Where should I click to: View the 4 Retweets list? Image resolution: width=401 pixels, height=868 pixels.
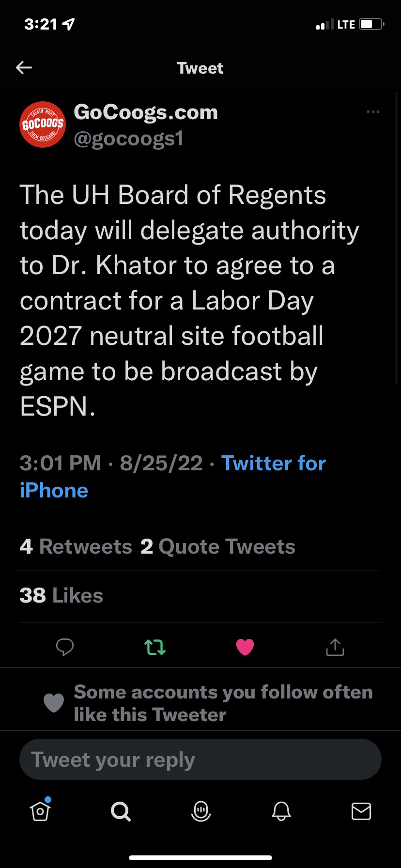point(76,547)
